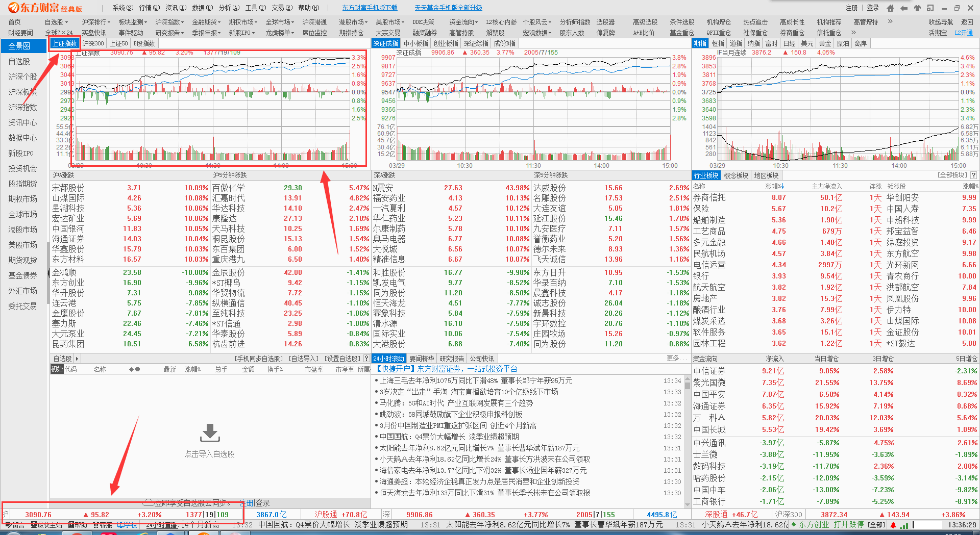Open the 研究报告 news tab
This screenshot has width=980, height=535.
(x=452, y=359)
